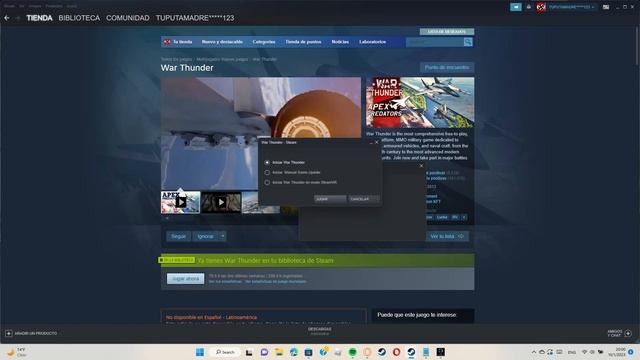Open the Noticias link
The width and height of the screenshot is (640, 360).
[x=340, y=42]
